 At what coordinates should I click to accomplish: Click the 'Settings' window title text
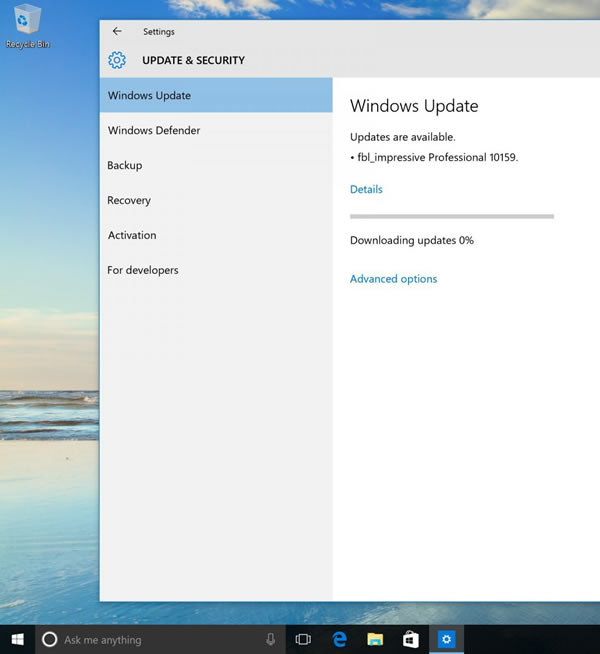click(x=158, y=32)
